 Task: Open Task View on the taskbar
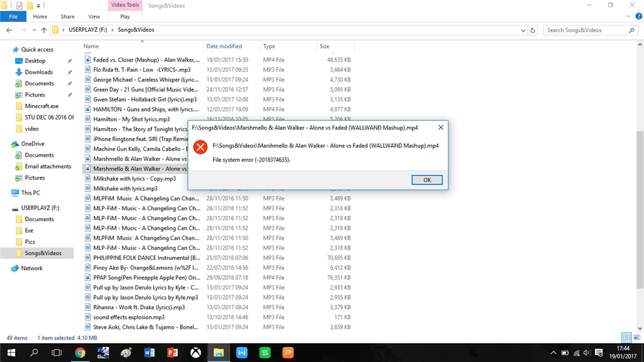(57, 353)
